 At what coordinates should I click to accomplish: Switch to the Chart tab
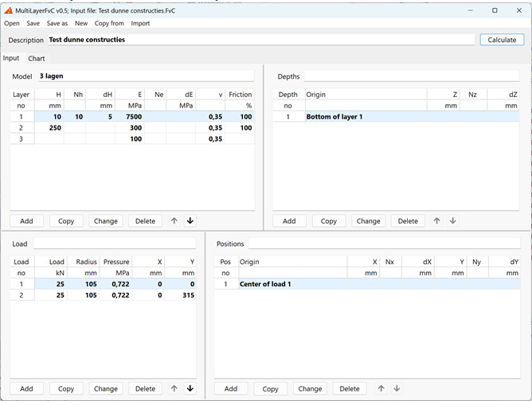[x=37, y=58]
